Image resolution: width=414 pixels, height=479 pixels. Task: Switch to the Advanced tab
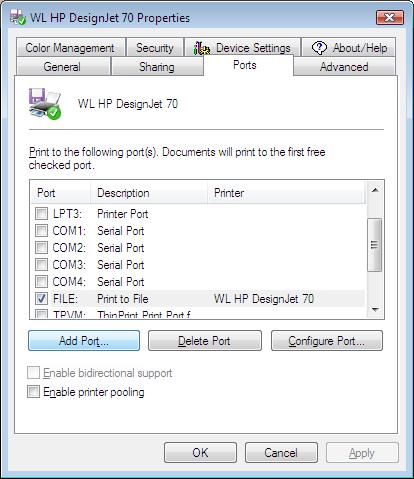tap(344, 67)
